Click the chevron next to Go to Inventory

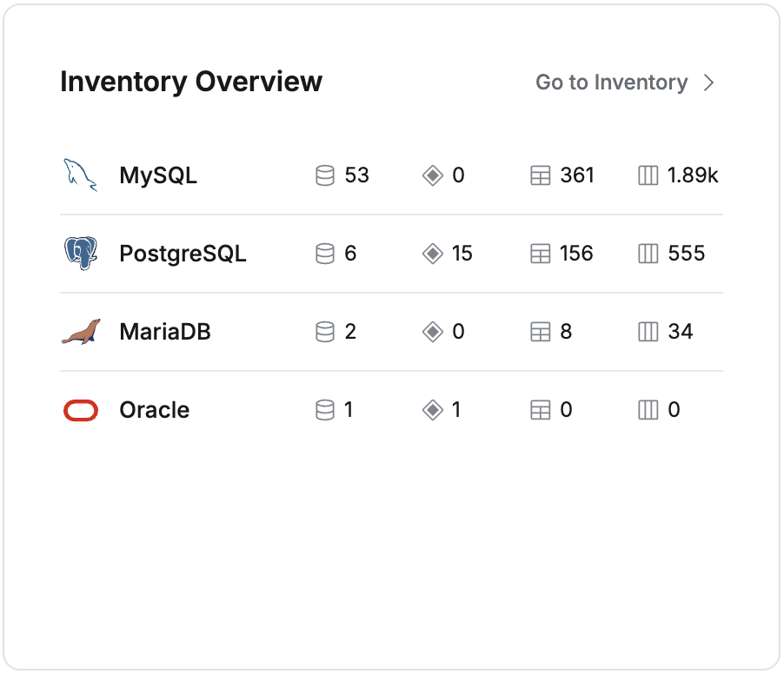pyautogui.click(x=709, y=83)
